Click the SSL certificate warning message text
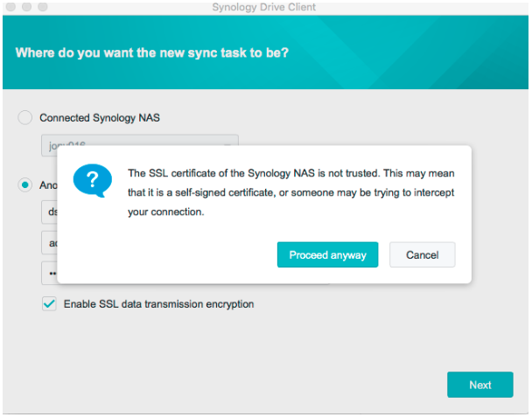 [290, 191]
